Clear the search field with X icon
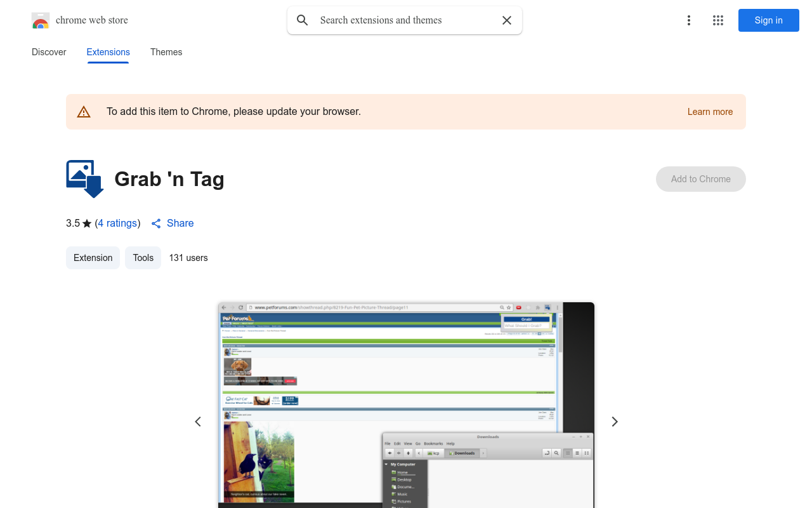 pos(507,20)
